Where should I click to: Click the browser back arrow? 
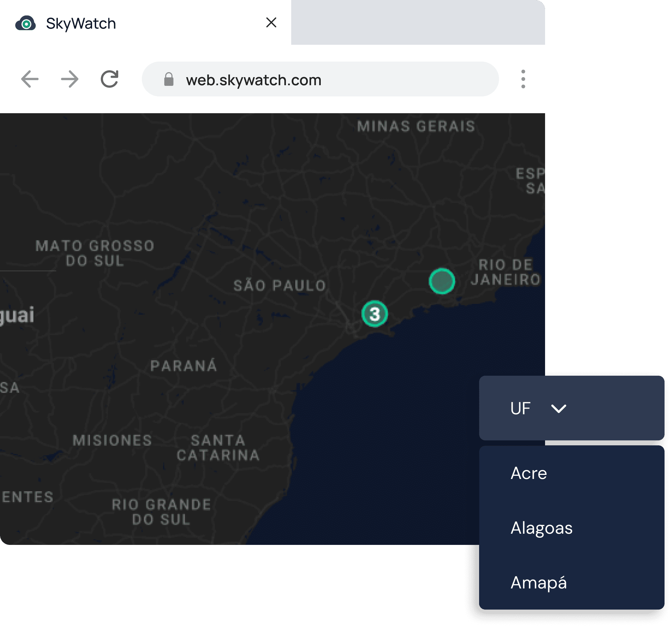tap(30, 79)
